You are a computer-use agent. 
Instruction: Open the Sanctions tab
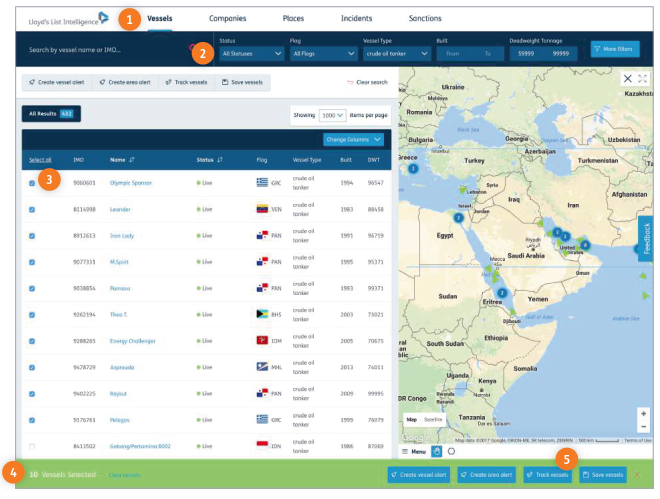coord(425,19)
